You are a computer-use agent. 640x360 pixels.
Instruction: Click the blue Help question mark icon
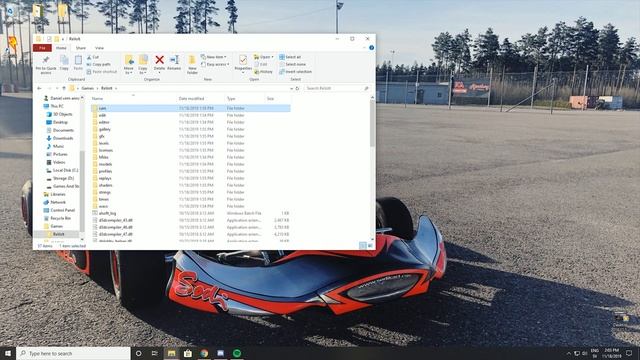pos(371,48)
